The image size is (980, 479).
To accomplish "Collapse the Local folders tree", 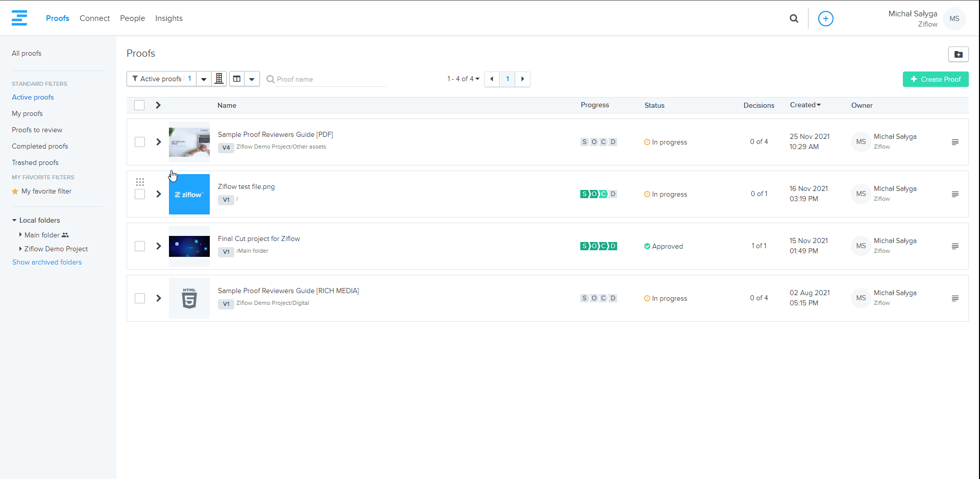I will tap(14, 221).
